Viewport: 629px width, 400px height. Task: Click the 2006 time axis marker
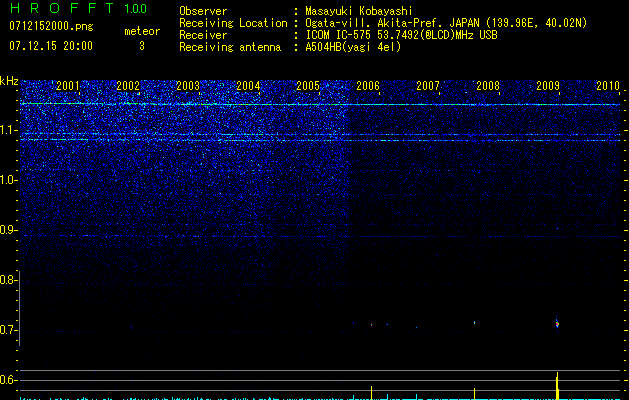368,85
